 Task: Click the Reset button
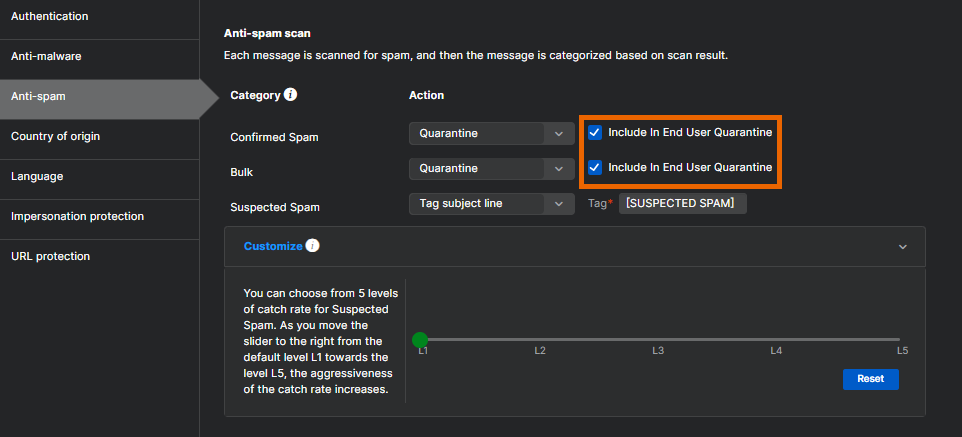click(870, 380)
